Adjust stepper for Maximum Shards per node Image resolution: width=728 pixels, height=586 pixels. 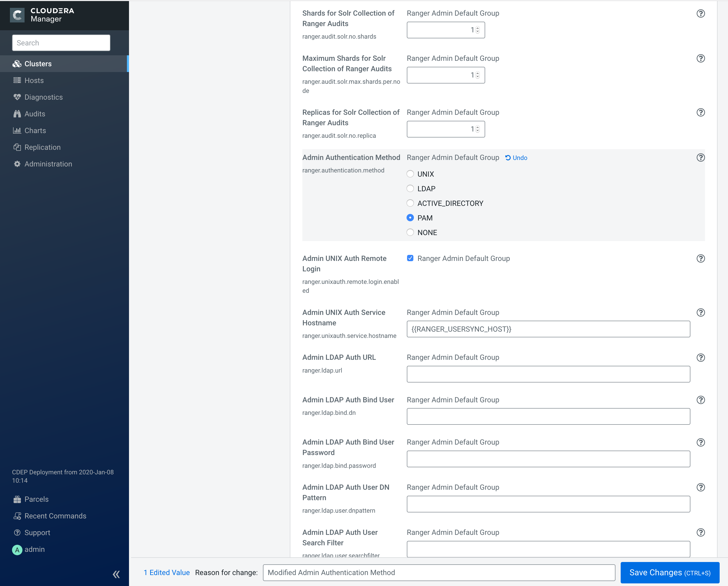coord(477,75)
